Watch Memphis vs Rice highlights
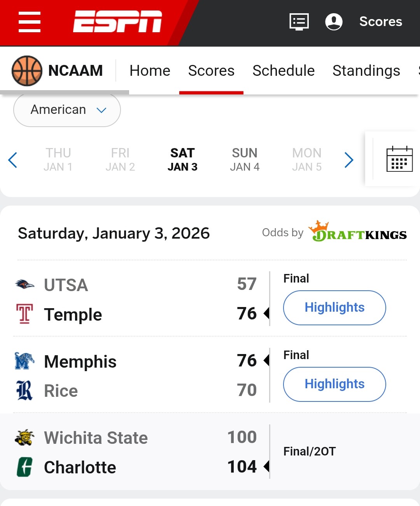 click(x=334, y=384)
